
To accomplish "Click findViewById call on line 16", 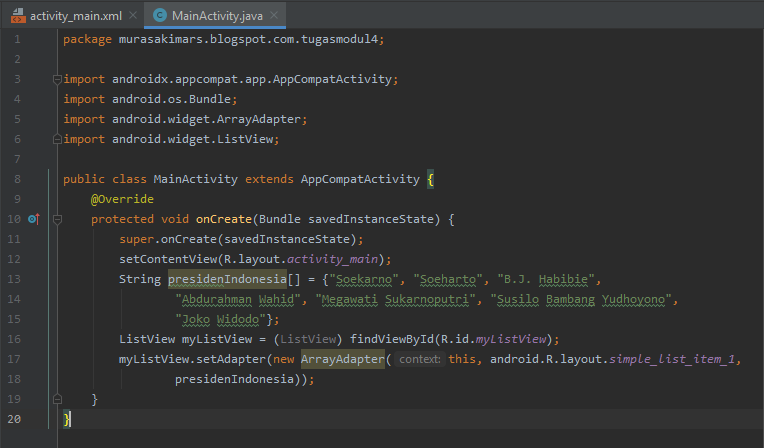I will pyautogui.click(x=392, y=339).
